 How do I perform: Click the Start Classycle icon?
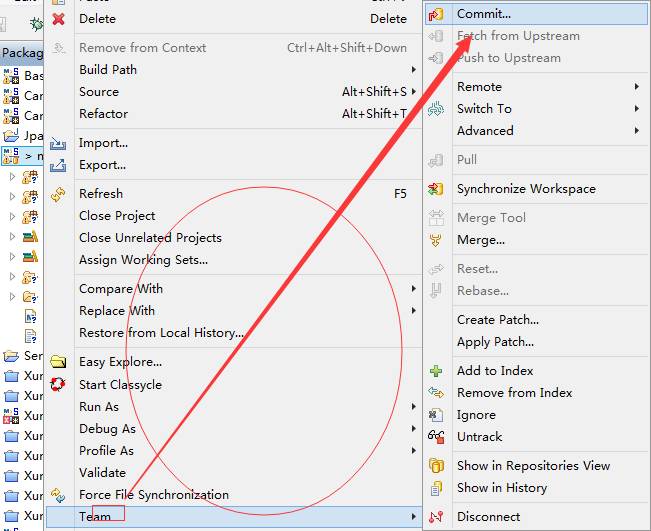click(58, 384)
